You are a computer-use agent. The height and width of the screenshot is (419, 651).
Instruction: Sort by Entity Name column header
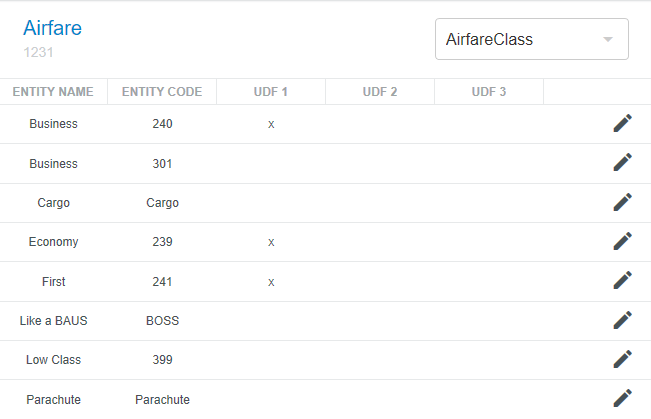point(53,92)
